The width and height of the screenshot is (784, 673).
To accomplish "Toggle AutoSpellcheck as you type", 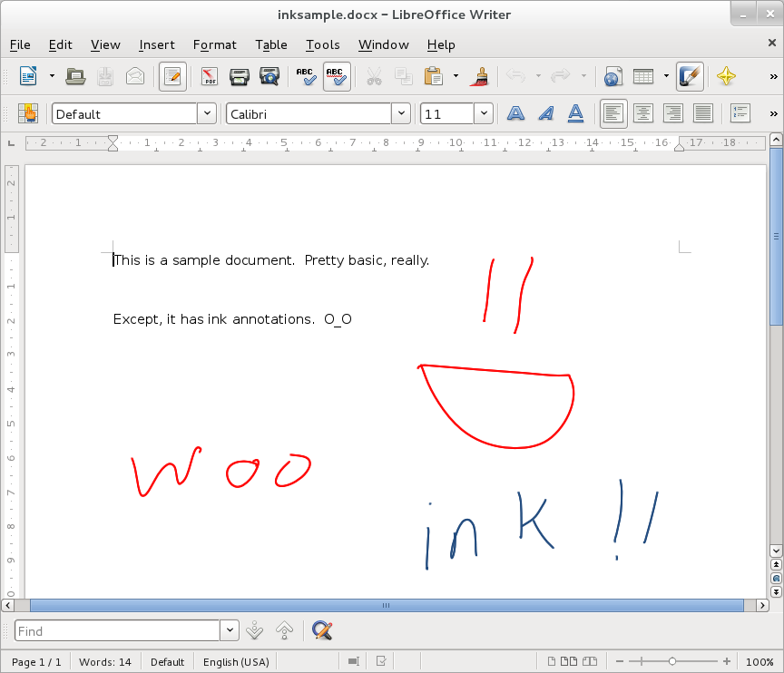I will [x=336, y=76].
